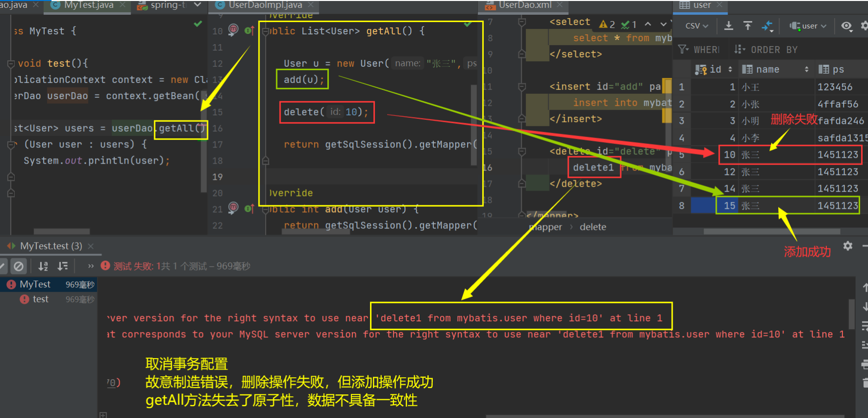Click the import data upload icon

748,26
